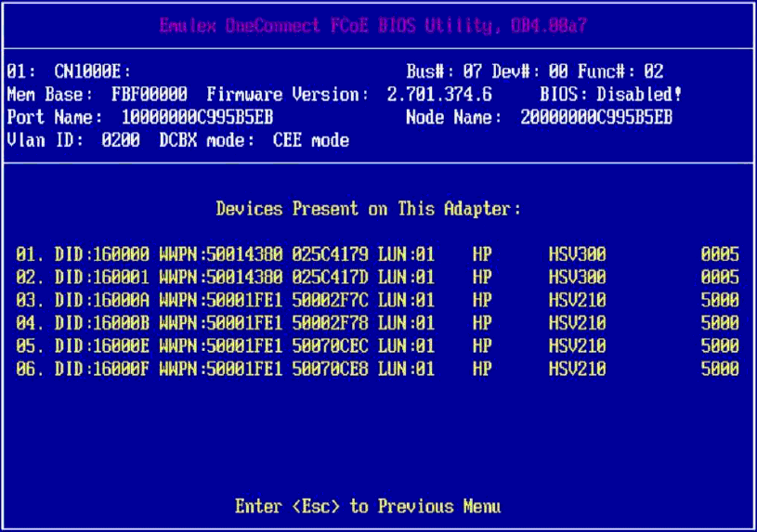Click the Func# value 02
757x532 pixels.
(653, 71)
